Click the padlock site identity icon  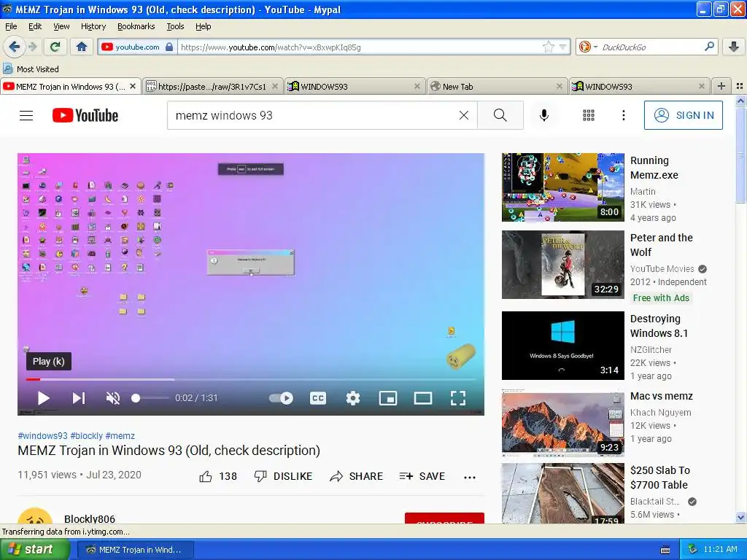tap(169, 47)
